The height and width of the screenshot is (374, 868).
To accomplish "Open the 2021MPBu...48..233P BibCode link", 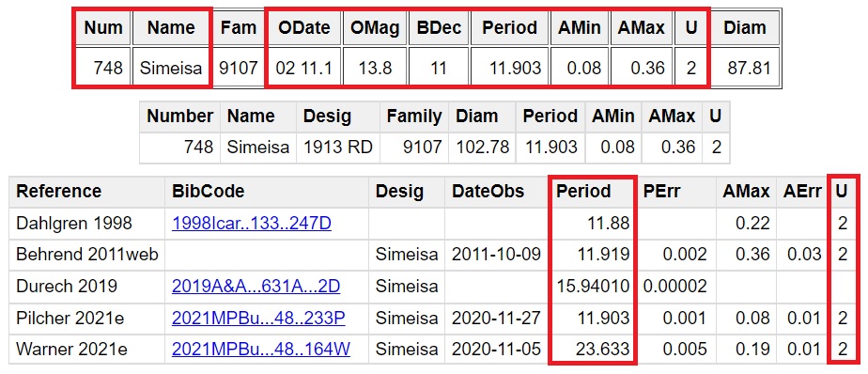I will point(258,318).
